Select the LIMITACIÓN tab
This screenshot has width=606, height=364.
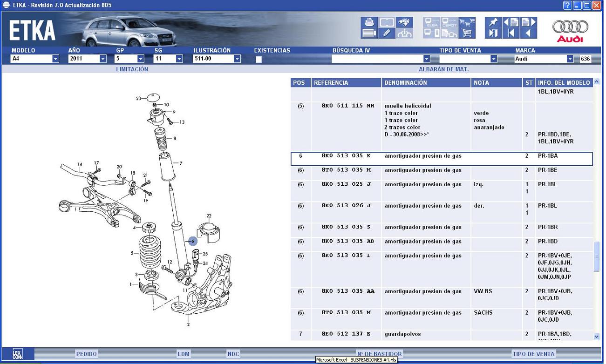point(132,69)
